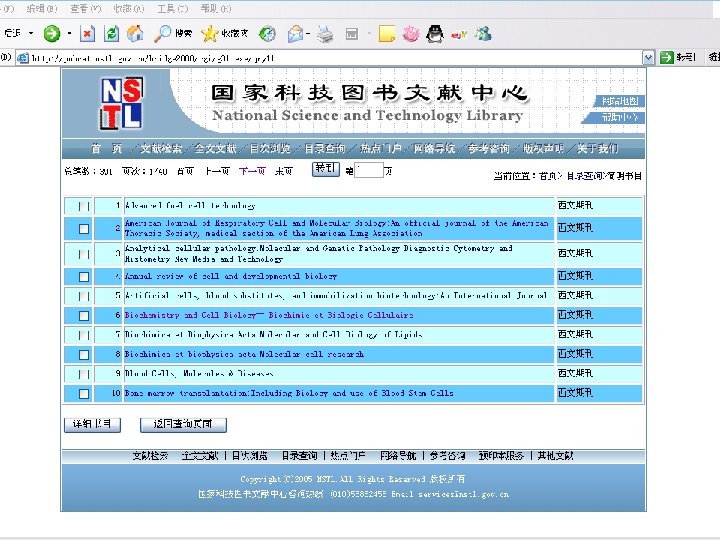Tick checkbox for Biochemistry and Cell Biology row
The width and height of the screenshot is (720, 540).
(x=84, y=316)
